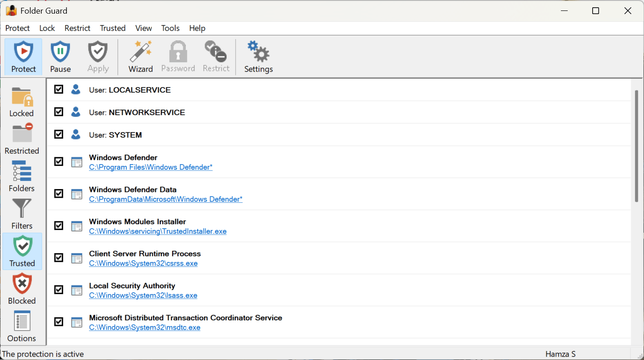Click the program icon beside Windows Defender Data

(77, 194)
